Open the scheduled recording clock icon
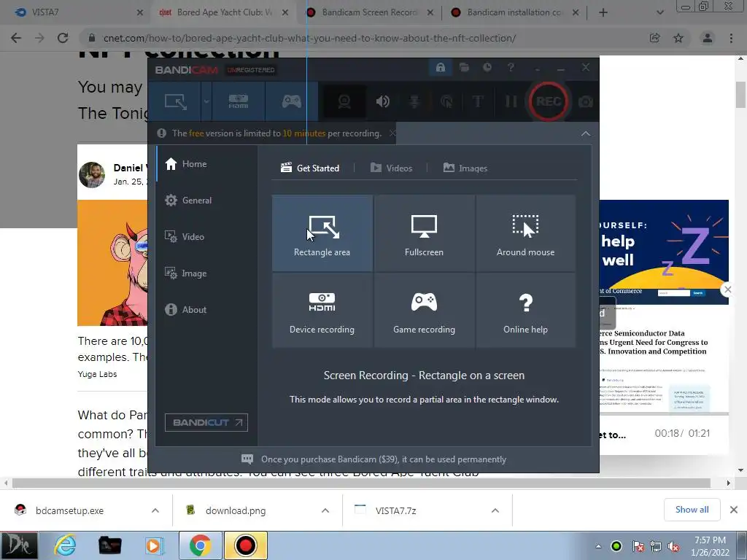Screen dimensions: 747x560 pyautogui.click(x=487, y=68)
